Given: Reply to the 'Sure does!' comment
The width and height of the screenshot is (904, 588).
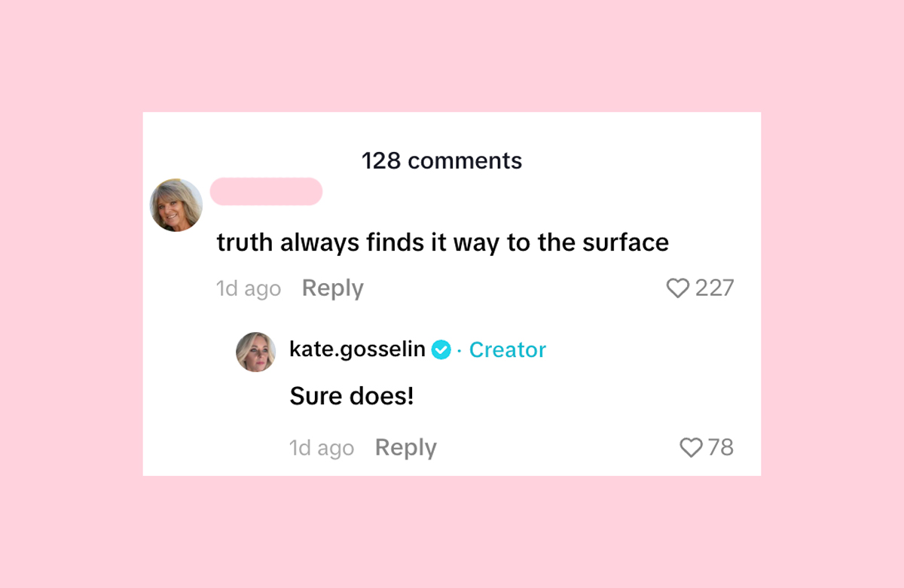Looking at the screenshot, I should pos(406,448).
